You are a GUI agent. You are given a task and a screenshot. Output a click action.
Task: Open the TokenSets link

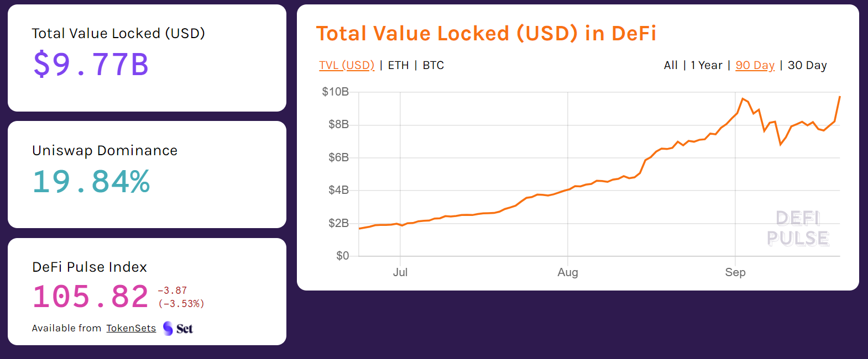pyautogui.click(x=130, y=328)
